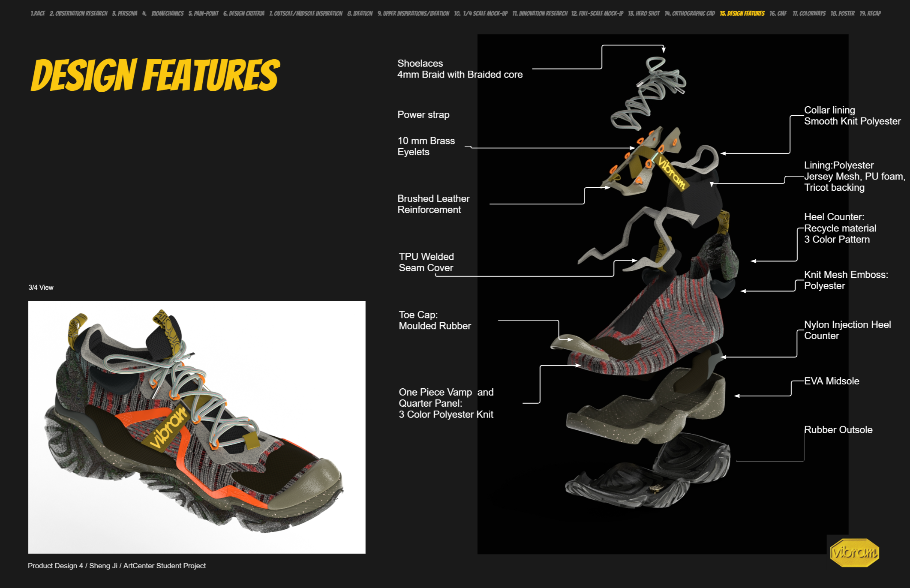Go to '2. Observation Research' section
Image resolution: width=910 pixels, height=588 pixels.
click(x=78, y=14)
